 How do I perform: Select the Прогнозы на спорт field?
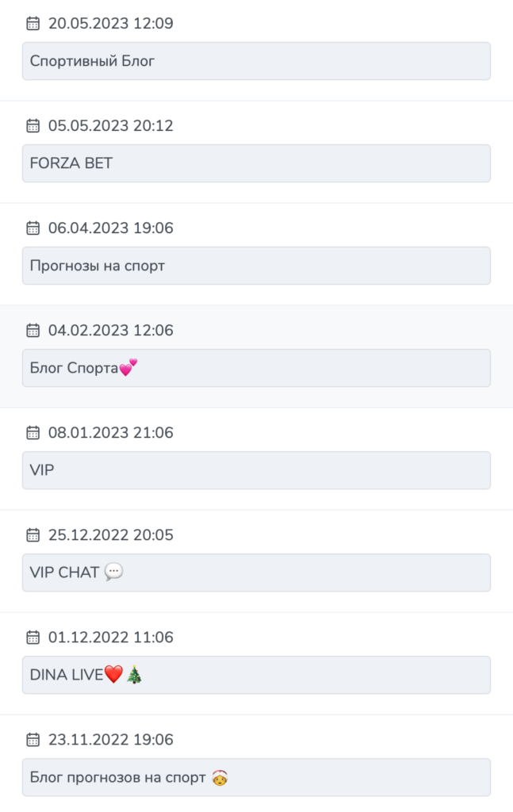coord(256,266)
